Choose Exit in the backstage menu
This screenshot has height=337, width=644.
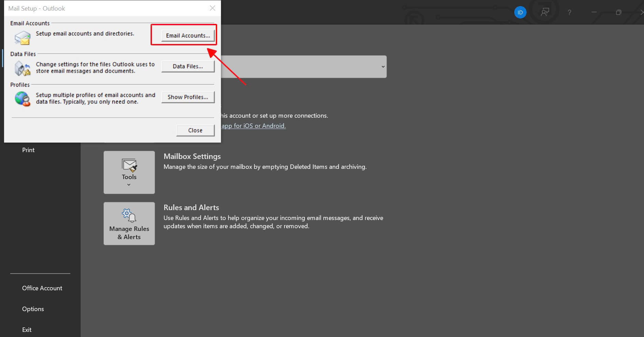point(27,330)
